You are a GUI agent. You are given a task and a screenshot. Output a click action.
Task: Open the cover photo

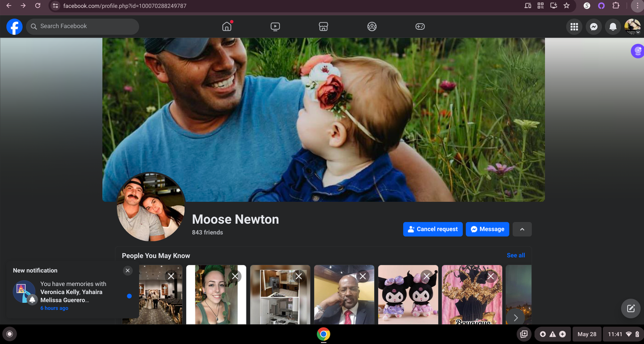point(324,120)
